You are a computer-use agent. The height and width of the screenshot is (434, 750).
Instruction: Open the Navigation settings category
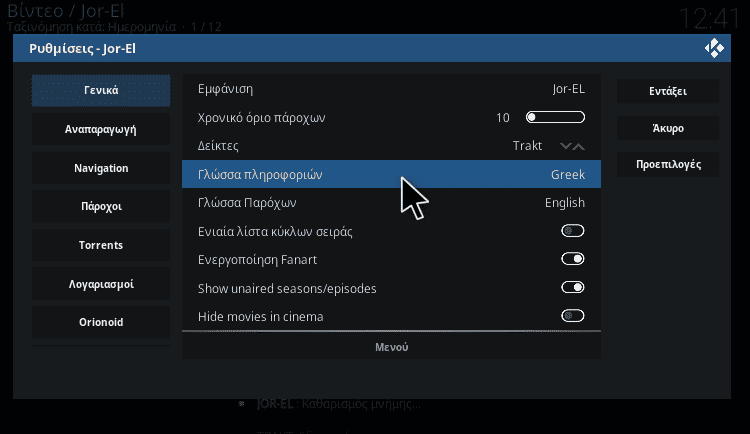coord(101,168)
